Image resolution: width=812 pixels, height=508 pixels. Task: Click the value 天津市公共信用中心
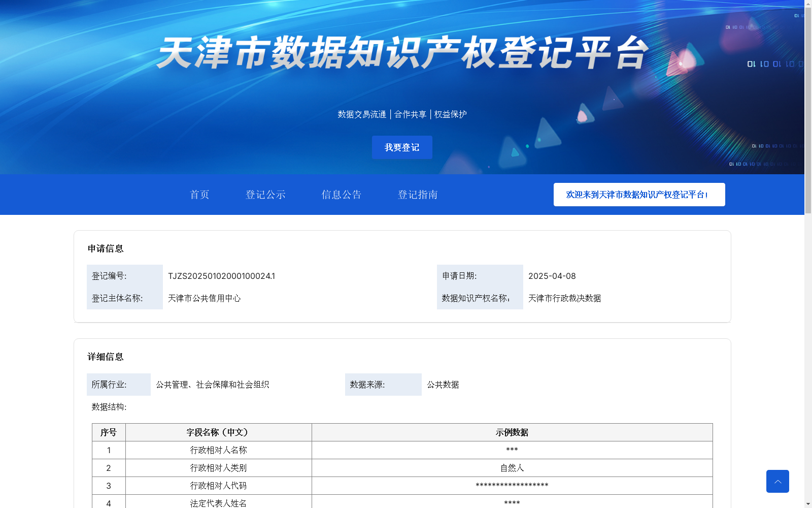tap(205, 298)
